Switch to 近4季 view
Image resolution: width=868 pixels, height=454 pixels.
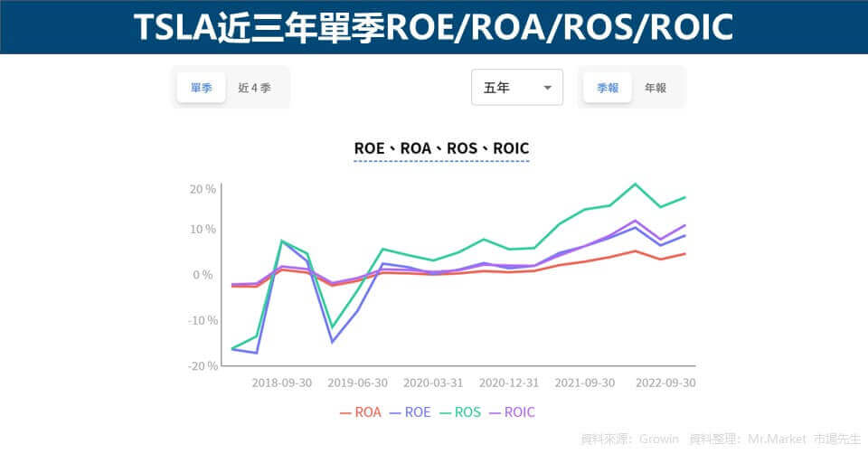[x=255, y=88]
